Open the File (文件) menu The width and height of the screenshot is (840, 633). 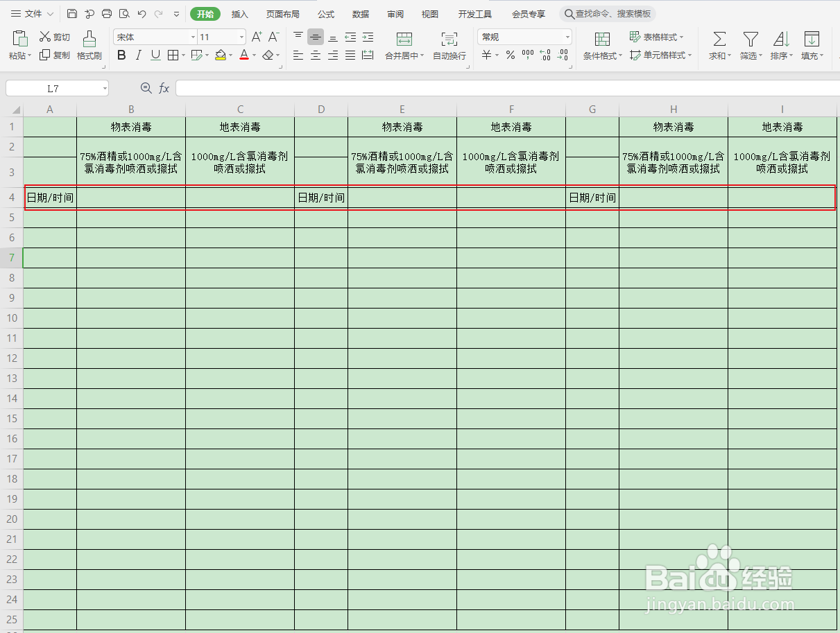point(33,14)
